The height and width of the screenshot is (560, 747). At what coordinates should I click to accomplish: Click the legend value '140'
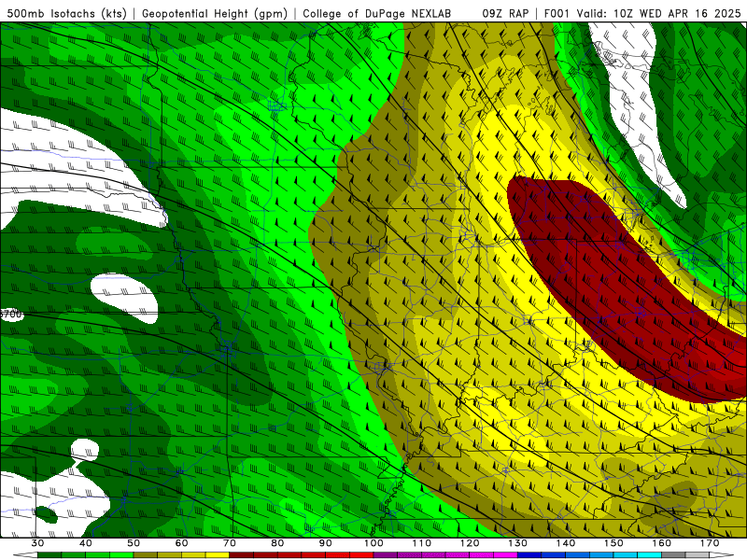[566, 543]
